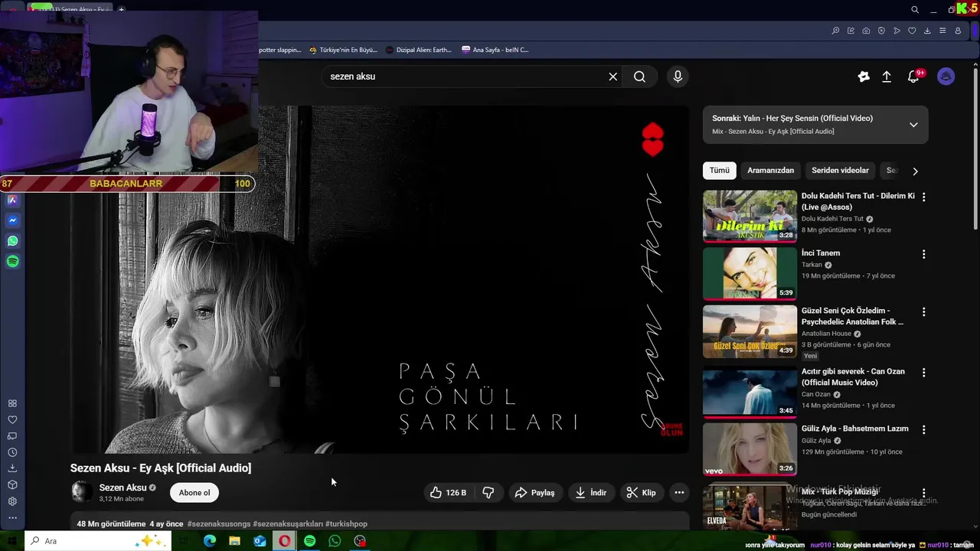Viewport: 980px width, 551px height.
Task: Open more actions menu below the video
Action: 679,493
